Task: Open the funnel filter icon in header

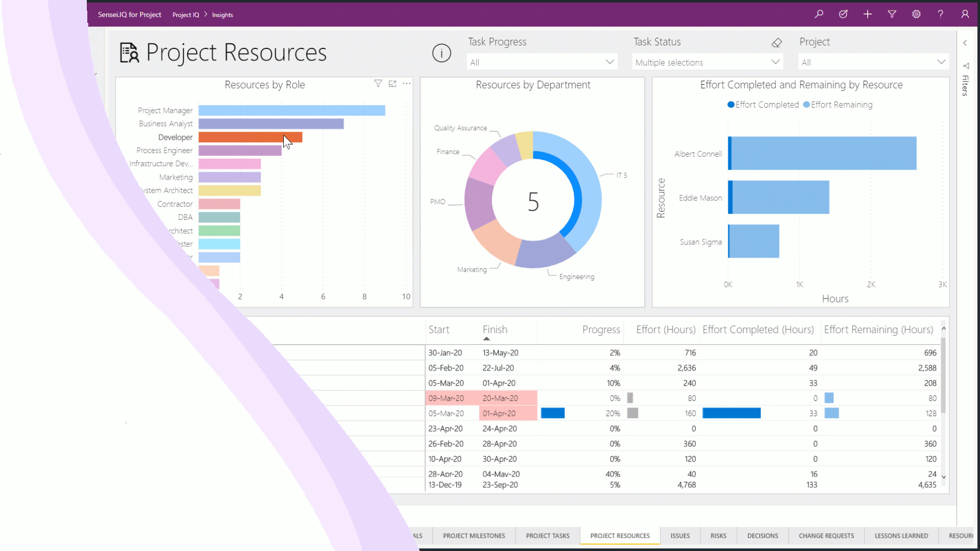Action: tap(892, 14)
